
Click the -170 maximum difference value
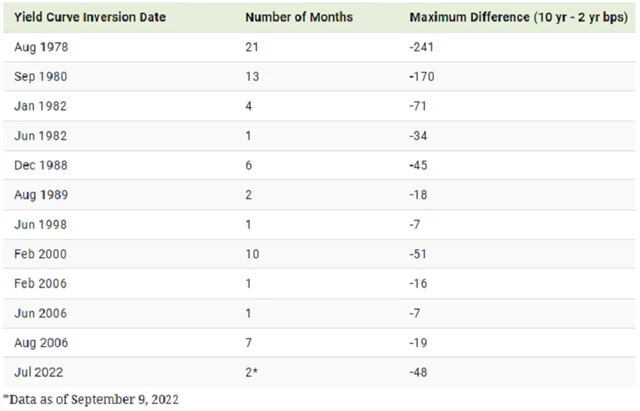422,77
